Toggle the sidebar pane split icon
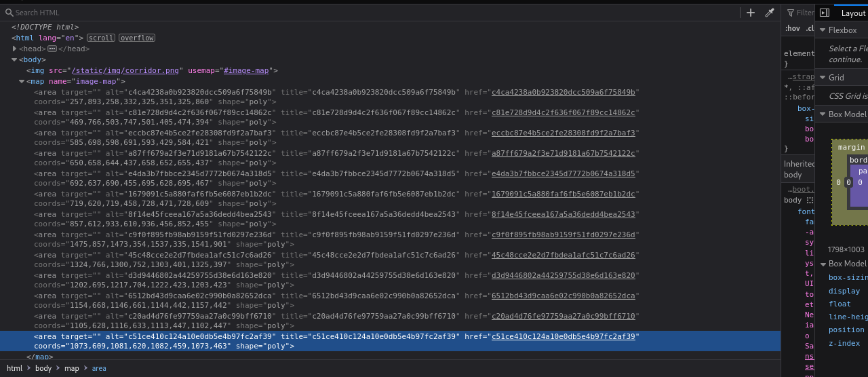Viewport: 868px width, 377px height. click(824, 13)
